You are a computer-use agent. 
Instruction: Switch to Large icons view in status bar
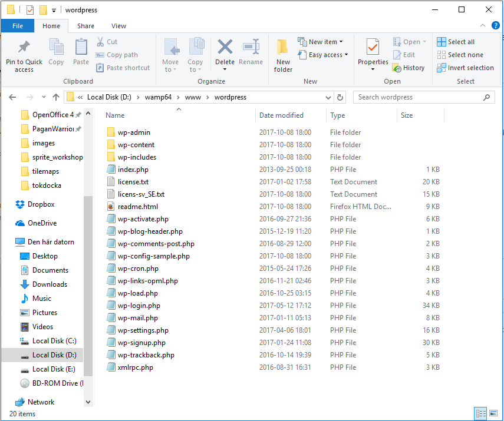[493, 413]
